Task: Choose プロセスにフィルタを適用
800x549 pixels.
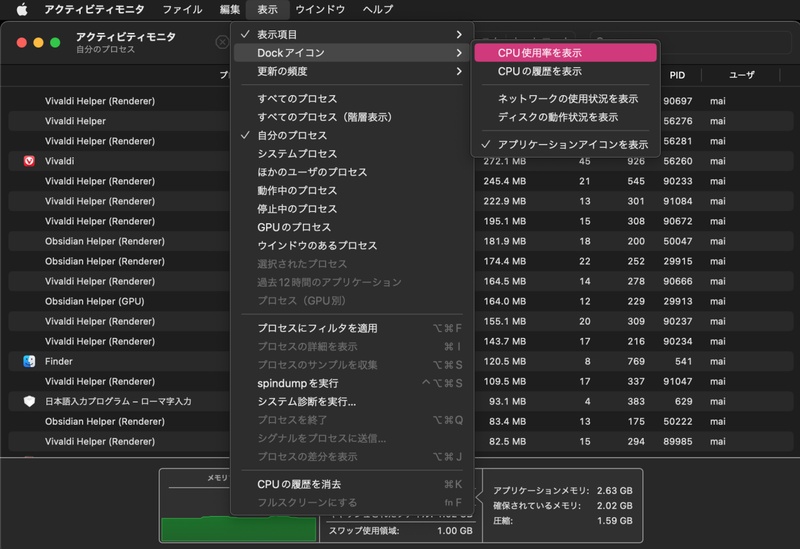Action: click(352, 328)
